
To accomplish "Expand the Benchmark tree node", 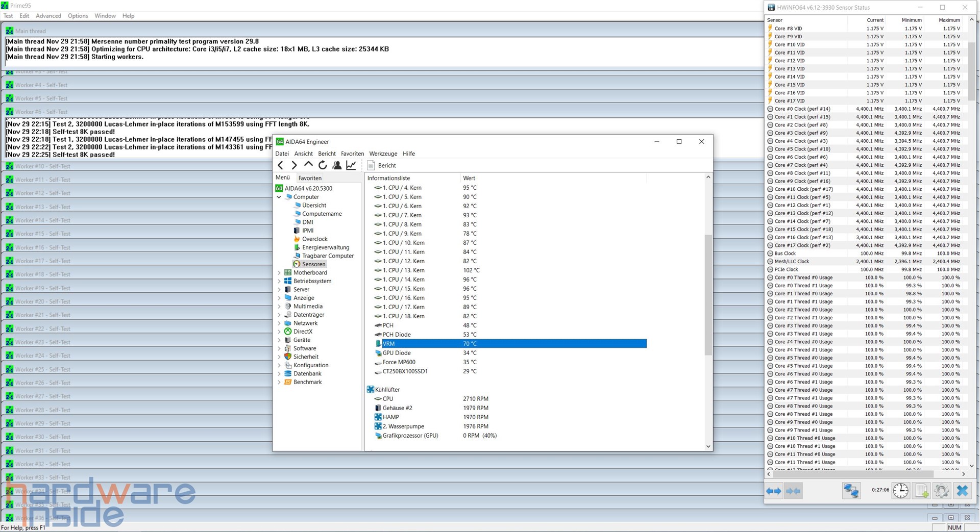I will 279,382.
